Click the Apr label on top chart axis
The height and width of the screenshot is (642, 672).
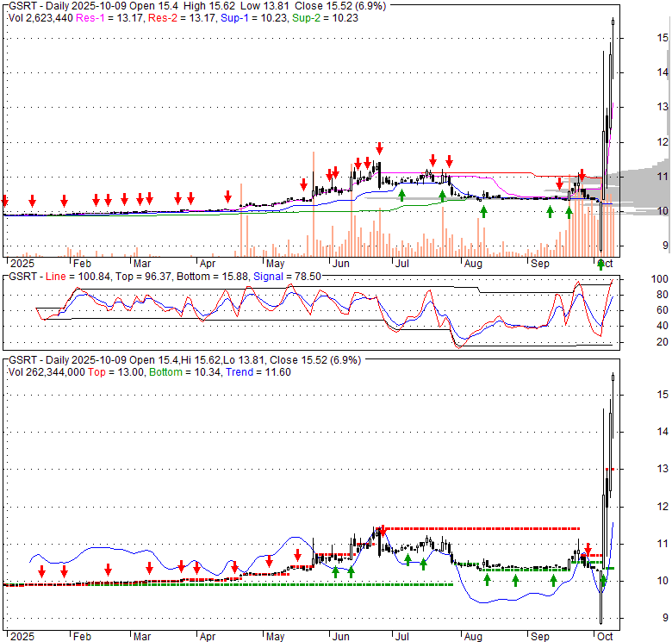pos(208,264)
